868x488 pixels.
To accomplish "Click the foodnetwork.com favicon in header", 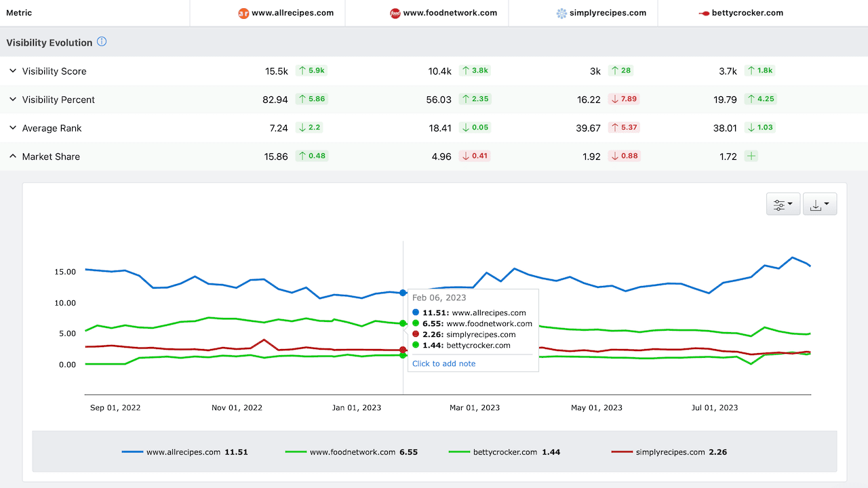I will pyautogui.click(x=395, y=13).
